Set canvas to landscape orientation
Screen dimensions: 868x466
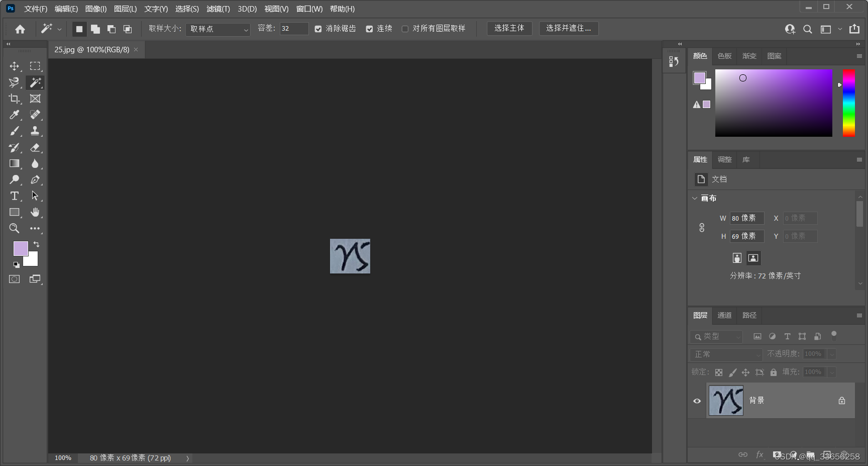[x=753, y=258]
